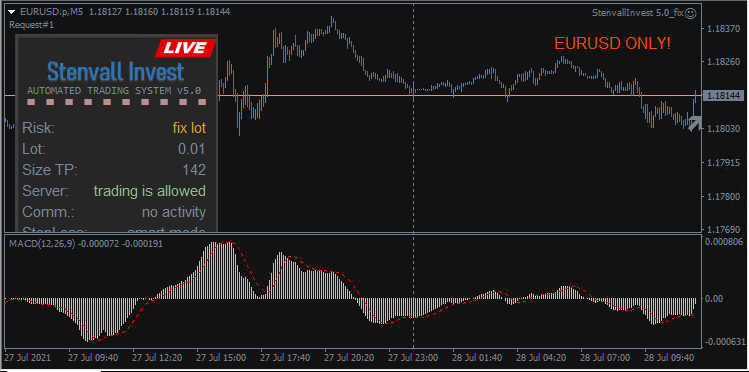Screen dimensions: 749x372
Task: Click the 0.000806 MACD scale label
Action: tap(724, 242)
